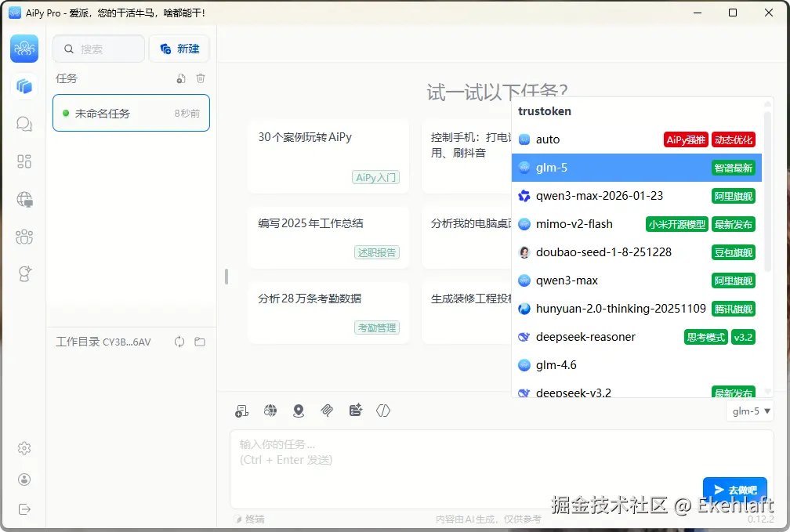Select mimo-v2-flash model

pos(637,224)
